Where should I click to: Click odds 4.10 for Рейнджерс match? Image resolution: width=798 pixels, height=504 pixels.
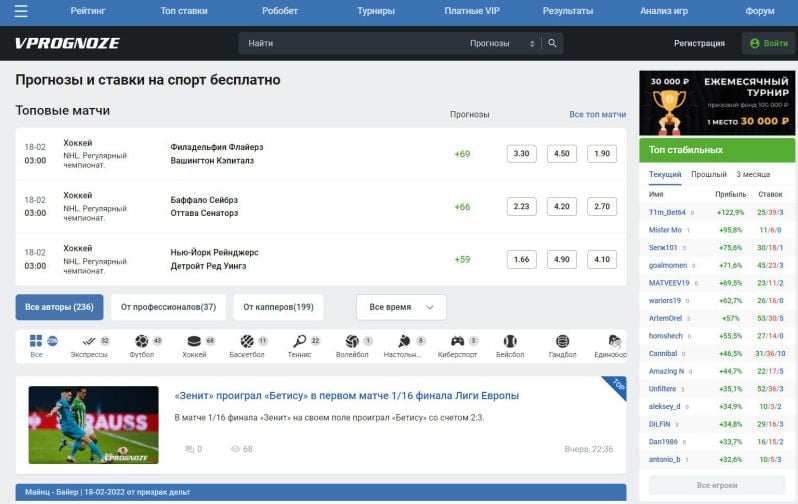[x=602, y=260]
